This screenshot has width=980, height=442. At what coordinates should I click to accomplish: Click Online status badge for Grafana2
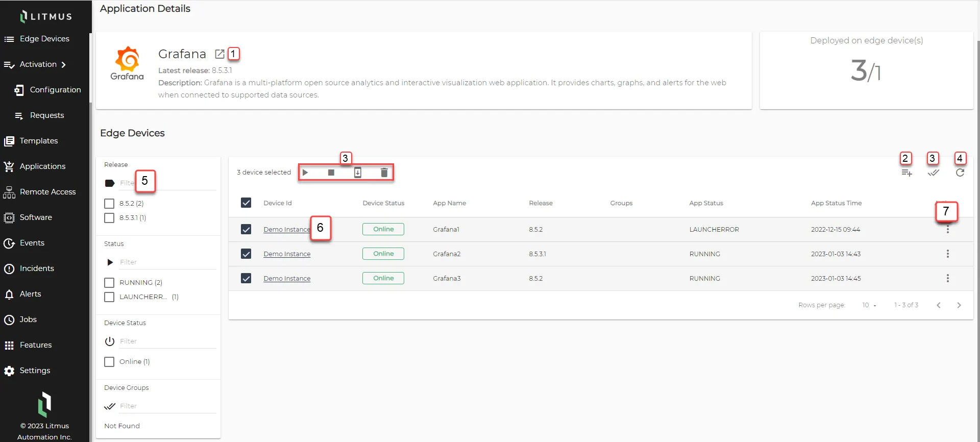pyautogui.click(x=383, y=254)
